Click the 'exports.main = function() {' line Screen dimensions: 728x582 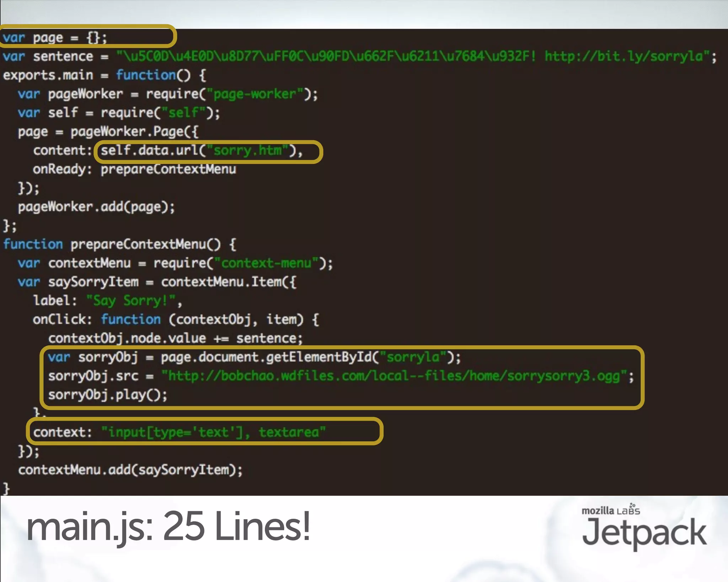pos(104,75)
